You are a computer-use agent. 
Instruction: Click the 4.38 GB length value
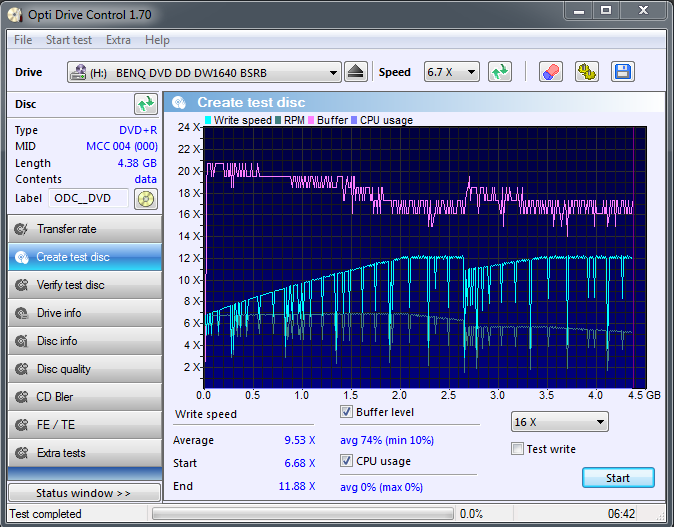pos(137,163)
